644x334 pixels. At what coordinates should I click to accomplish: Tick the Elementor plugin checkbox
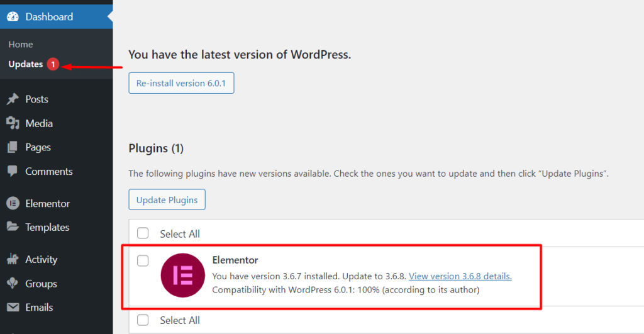tap(143, 260)
